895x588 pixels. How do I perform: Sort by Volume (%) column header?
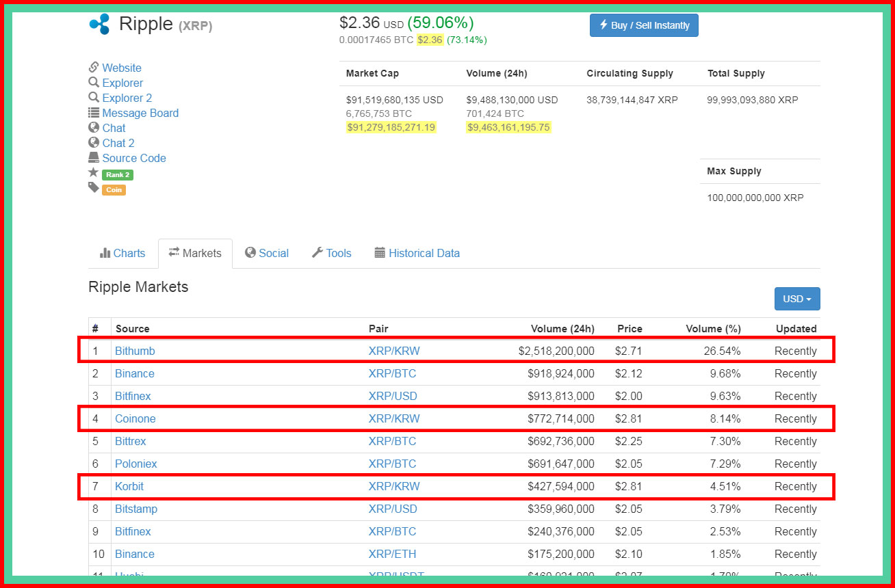pyautogui.click(x=713, y=329)
